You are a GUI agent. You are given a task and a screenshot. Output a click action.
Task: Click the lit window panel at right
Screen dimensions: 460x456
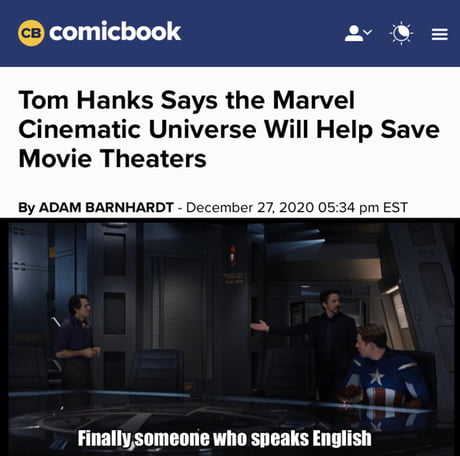(400, 310)
